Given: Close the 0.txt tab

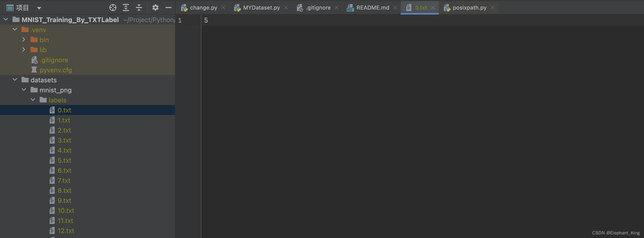Looking at the screenshot, I should pos(433,8).
